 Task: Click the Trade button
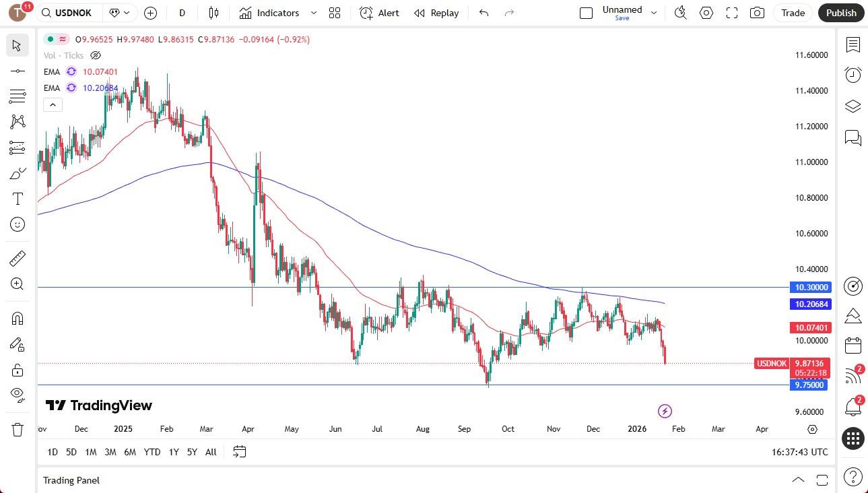click(793, 13)
